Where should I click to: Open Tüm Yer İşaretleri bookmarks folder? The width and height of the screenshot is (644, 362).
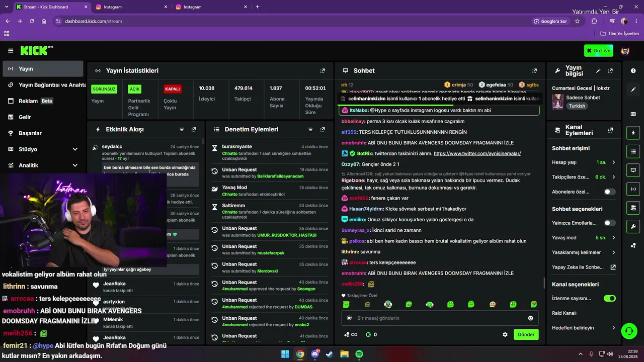(620, 34)
